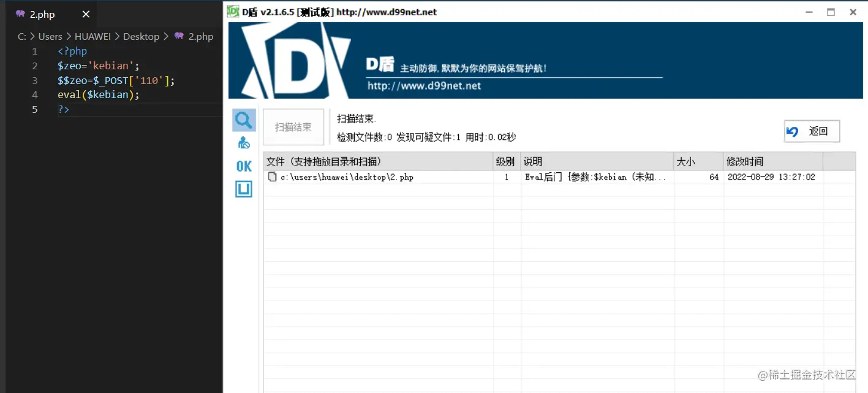The width and height of the screenshot is (868, 393).
Task: Sort by 文件 column header
Action: point(379,162)
